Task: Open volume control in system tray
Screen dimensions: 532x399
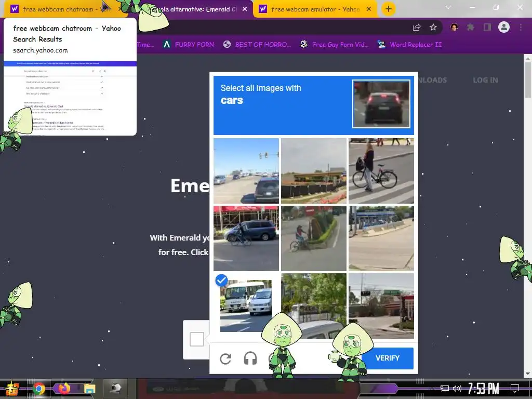Action: click(x=457, y=389)
